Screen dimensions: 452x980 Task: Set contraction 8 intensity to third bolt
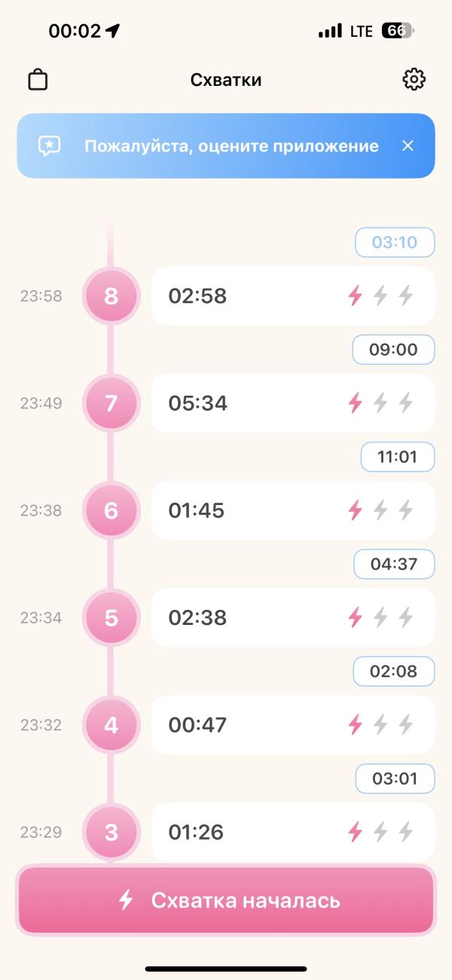coord(406,296)
